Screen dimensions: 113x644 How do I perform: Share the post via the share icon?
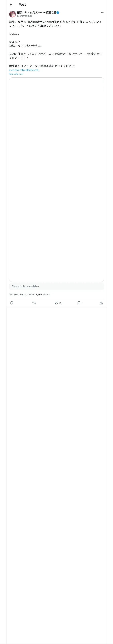coord(101,303)
